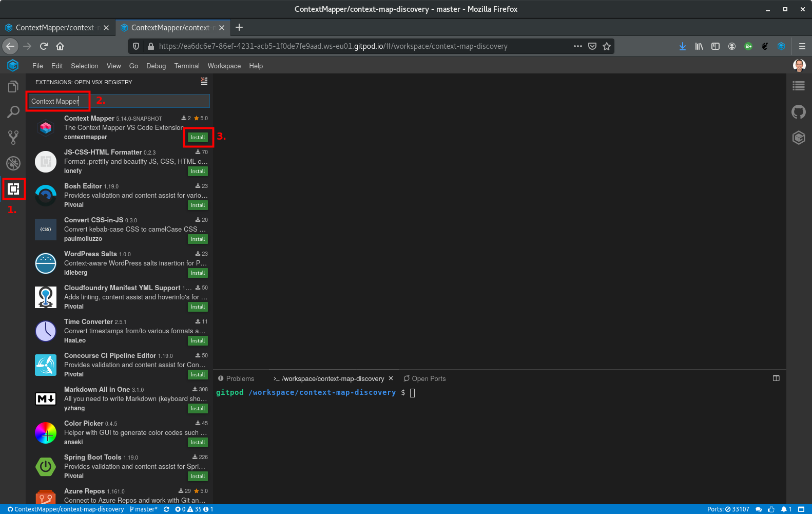The height and width of the screenshot is (514, 812).
Task: Click the sync changes status bar icon
Action: click(166, 509)
